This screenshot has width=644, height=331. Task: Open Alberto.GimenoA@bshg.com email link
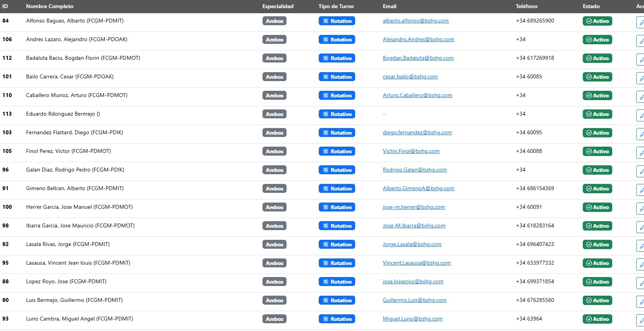pyautogui.click(x=418, y=189)
